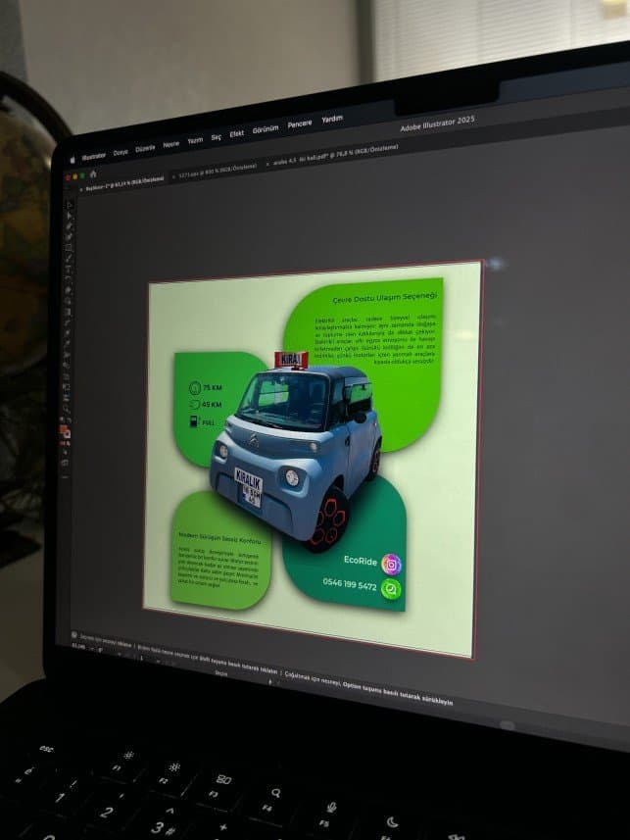Close the 1273.eps document tab
This screenshot has width=630, height=840.
173,176
